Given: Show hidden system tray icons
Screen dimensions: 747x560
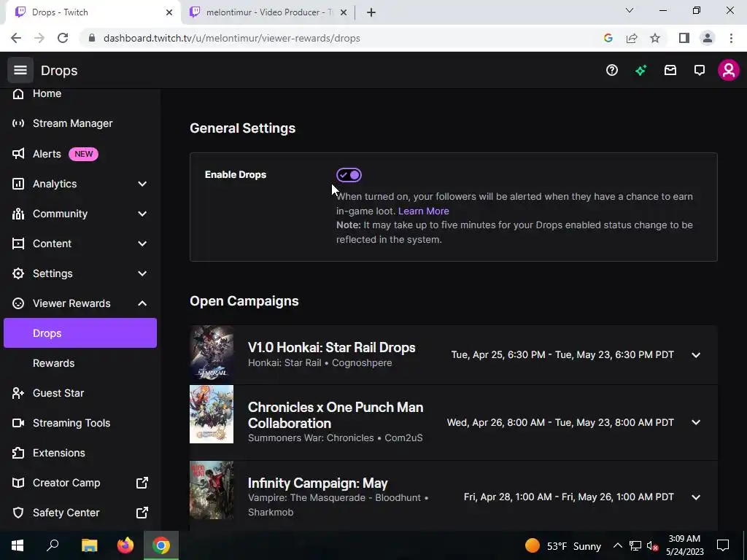Looking at the screenshot, I should tap(617, 545).
